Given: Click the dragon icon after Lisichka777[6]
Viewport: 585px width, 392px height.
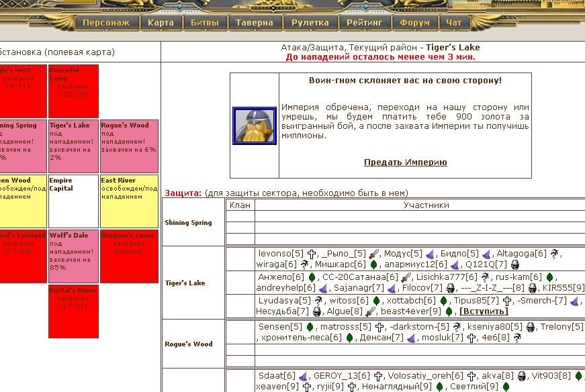Looking at the screenshot, I should (485, 277).
